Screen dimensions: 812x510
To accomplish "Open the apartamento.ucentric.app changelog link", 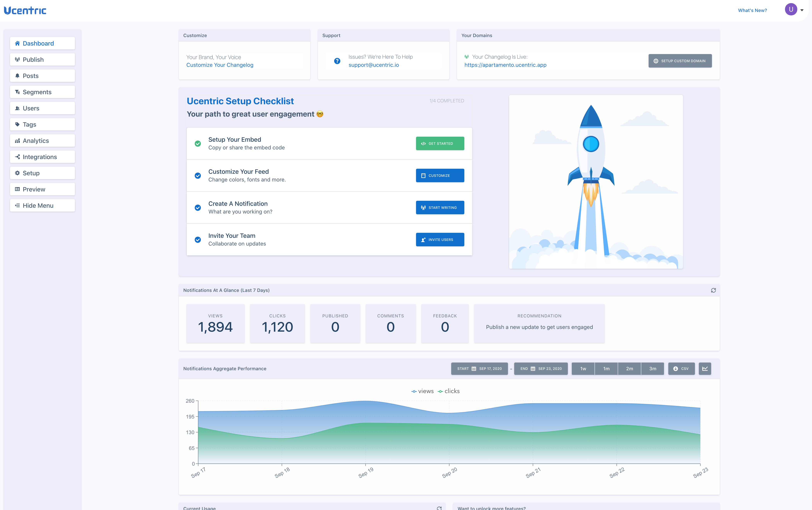I will [x=505, y=65].
